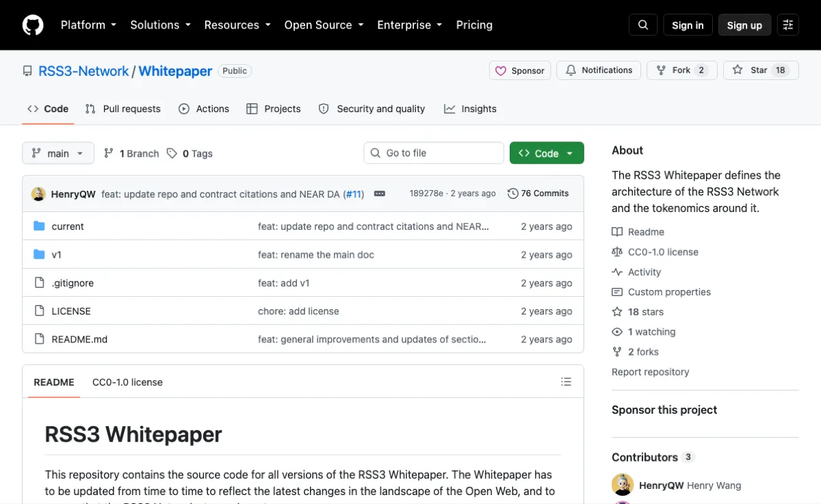821x504 pixels.
Task: Switch to the Actions tab
Action: point(204,109)
